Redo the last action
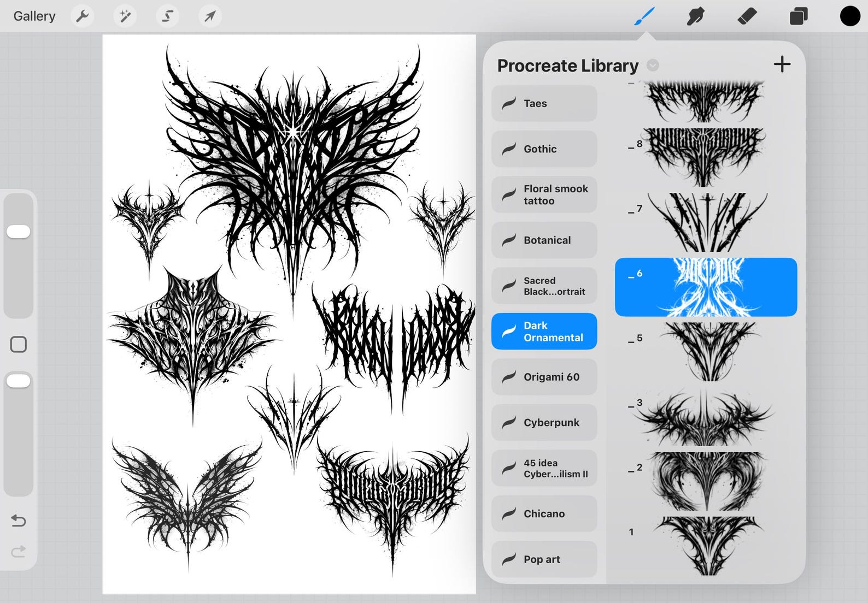 (x=19, y=552)
